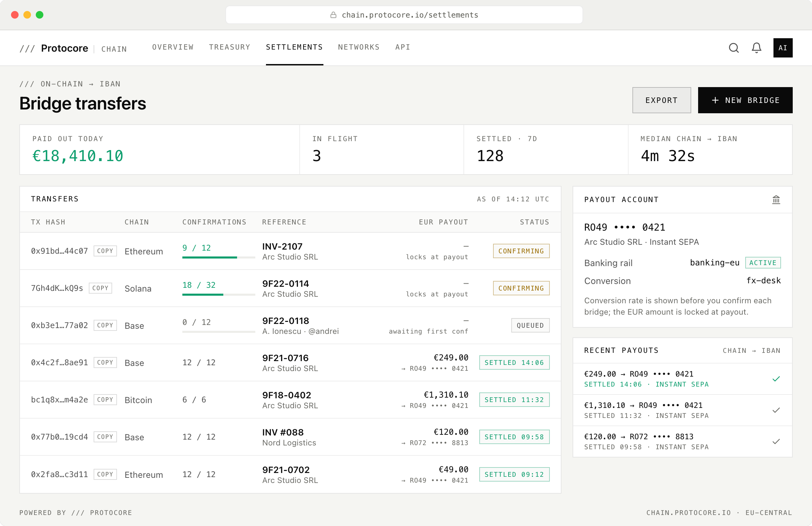
Task: Click checkmark for €249.00 recent payout
Action: 776,379
